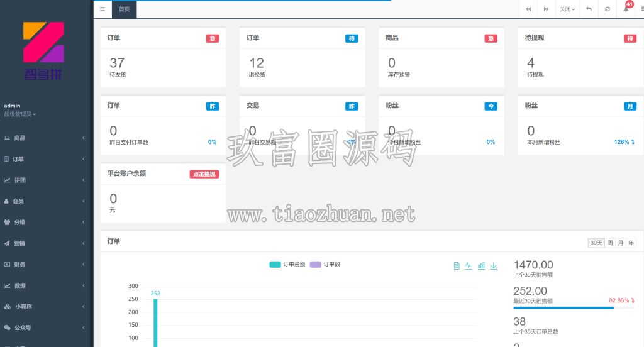Click the red 待 badge on 待提现 card
644x347 pixels.
pos(630,38)
